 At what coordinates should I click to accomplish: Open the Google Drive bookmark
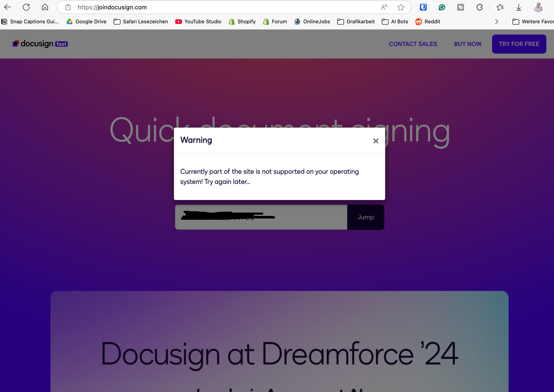coord(87,22)
